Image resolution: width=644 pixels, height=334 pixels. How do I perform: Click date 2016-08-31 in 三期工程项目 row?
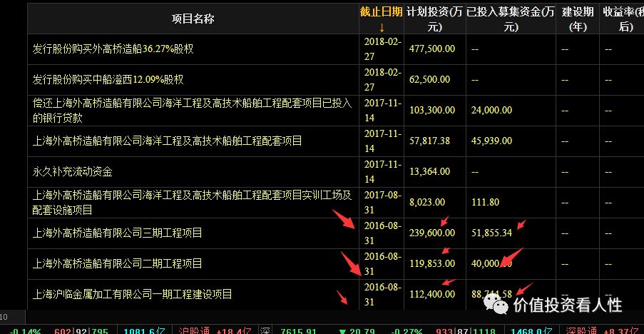(x=382, y=233)
